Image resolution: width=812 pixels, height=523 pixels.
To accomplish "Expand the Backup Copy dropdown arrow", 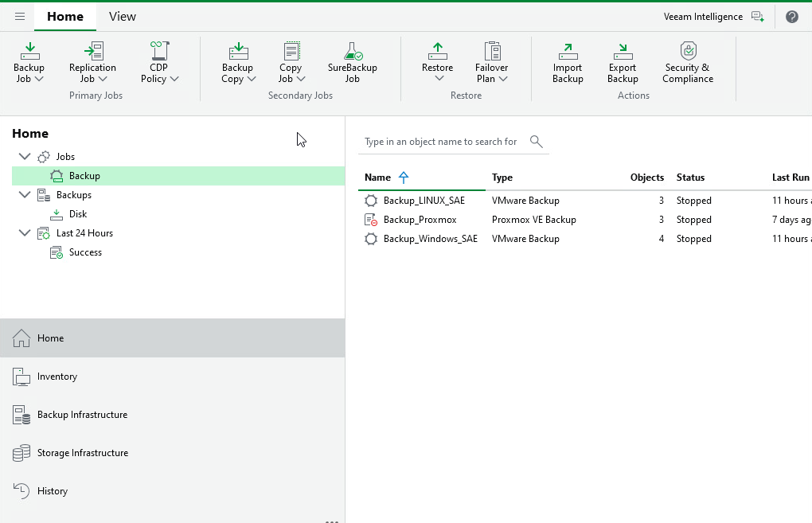I will pos(252,79).
